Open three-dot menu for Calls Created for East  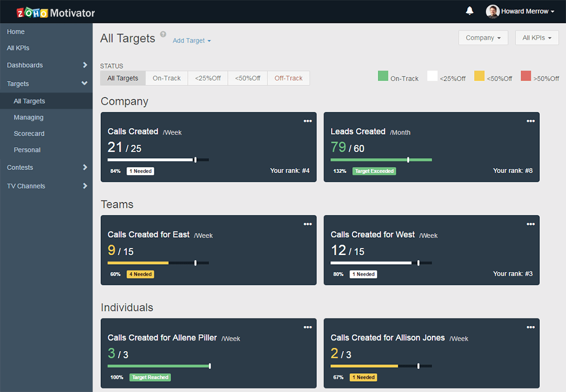pyautogui.click(x=307, y=224)
